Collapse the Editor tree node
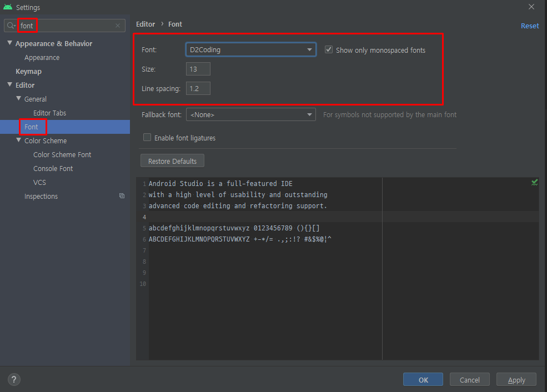Screen dimensions: 547x392 [x=10, y=84]
